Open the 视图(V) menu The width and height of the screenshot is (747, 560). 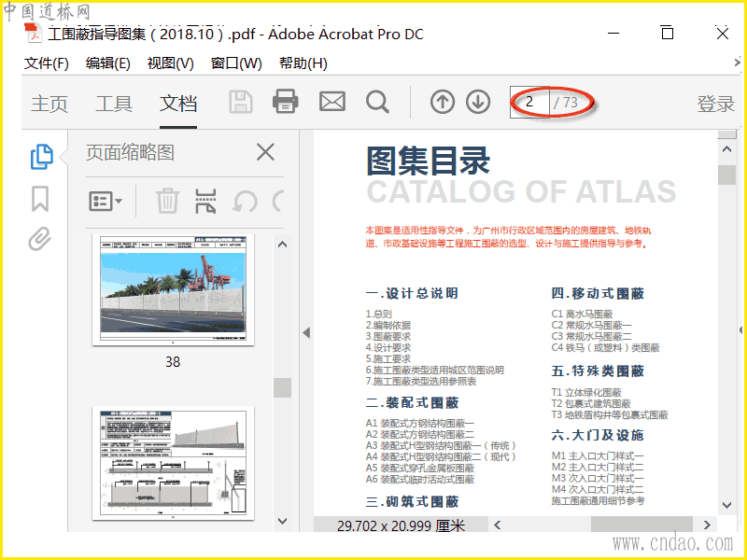[x=171, y=63]
